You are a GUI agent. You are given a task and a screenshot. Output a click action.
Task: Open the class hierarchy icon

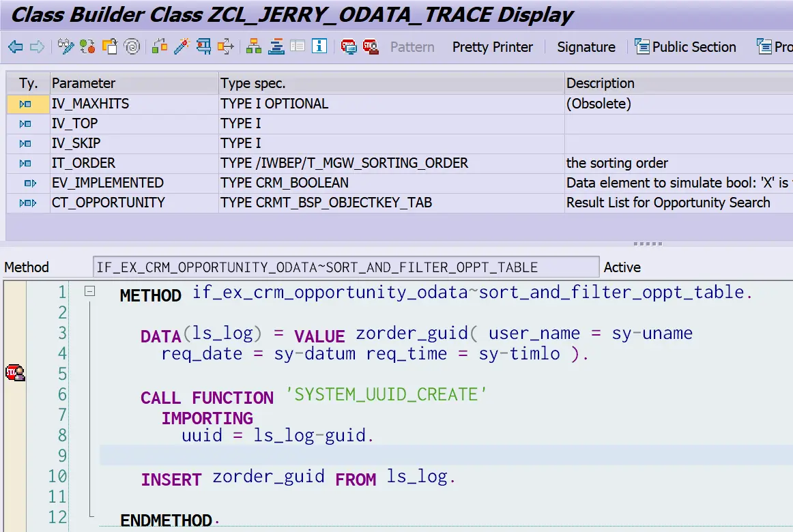(x=253, y=46)
